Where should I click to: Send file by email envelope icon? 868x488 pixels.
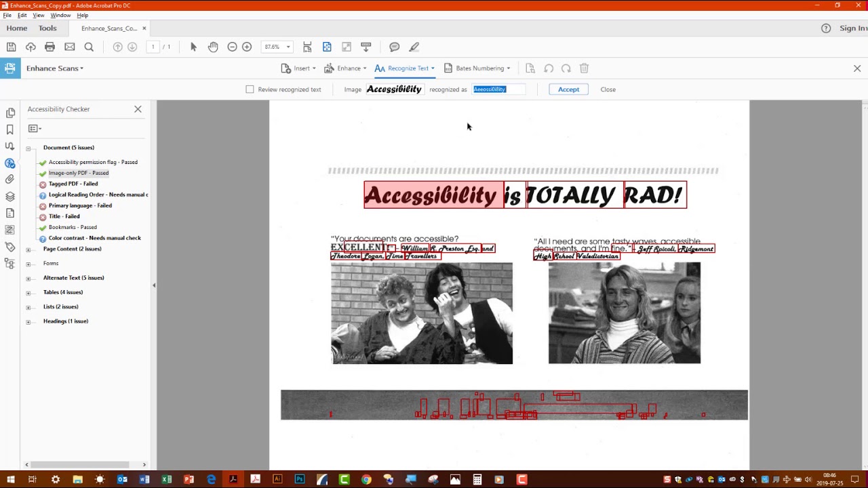tap(69, 47)
